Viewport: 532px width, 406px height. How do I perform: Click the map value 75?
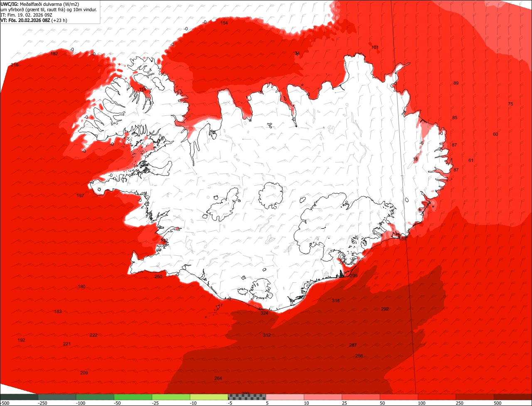510,104
